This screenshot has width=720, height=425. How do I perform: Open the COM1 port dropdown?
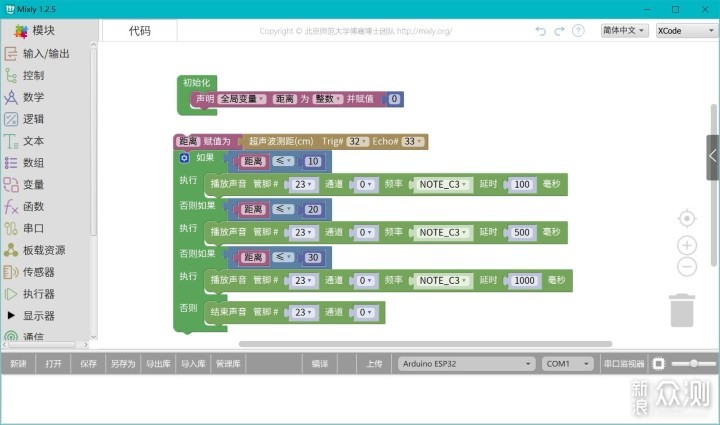pos(567,364)
